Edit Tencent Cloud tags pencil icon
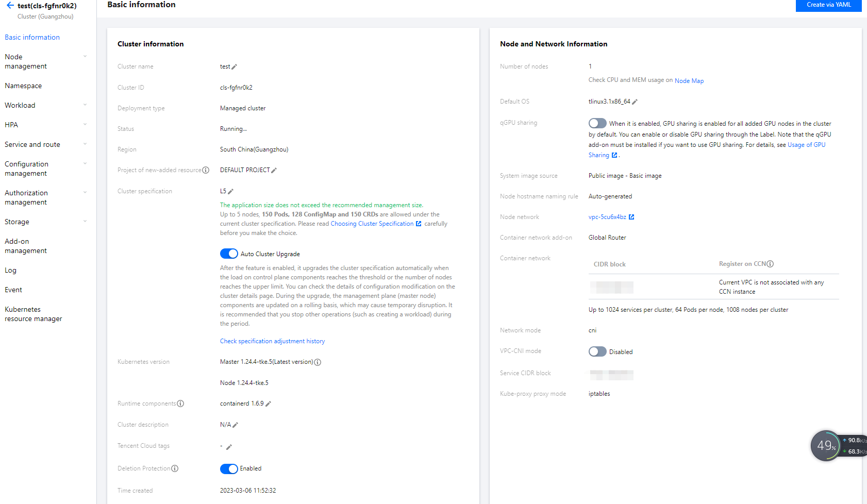This screenshot has width=867, height=504. [229, 447]
